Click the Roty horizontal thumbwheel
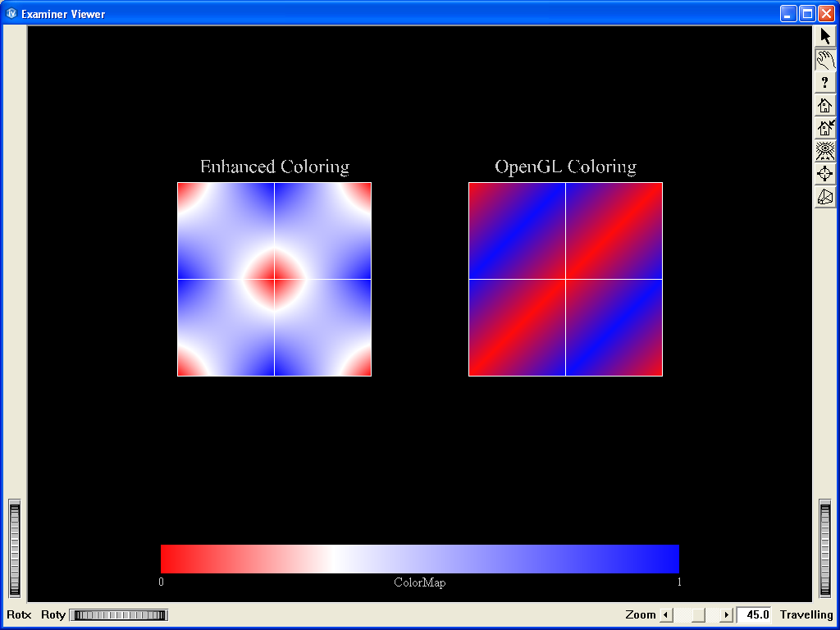The image size is (840, 630). point(119,615)
